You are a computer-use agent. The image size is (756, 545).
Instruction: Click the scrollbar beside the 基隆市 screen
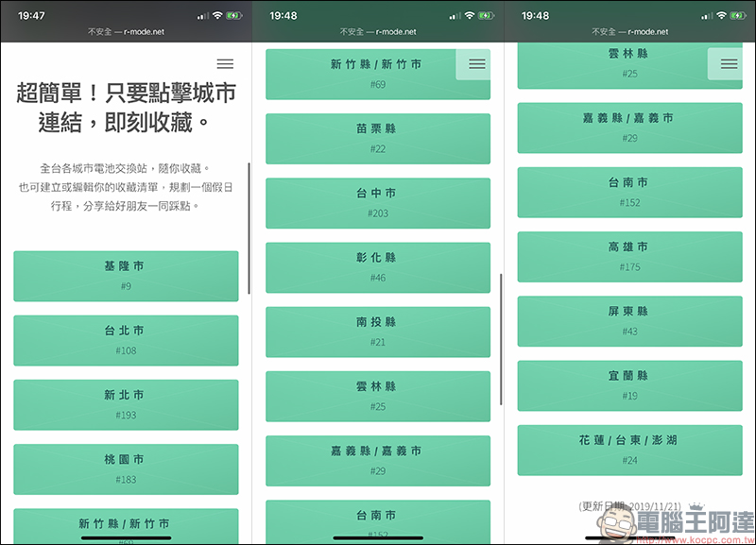[x=249, y=227]
